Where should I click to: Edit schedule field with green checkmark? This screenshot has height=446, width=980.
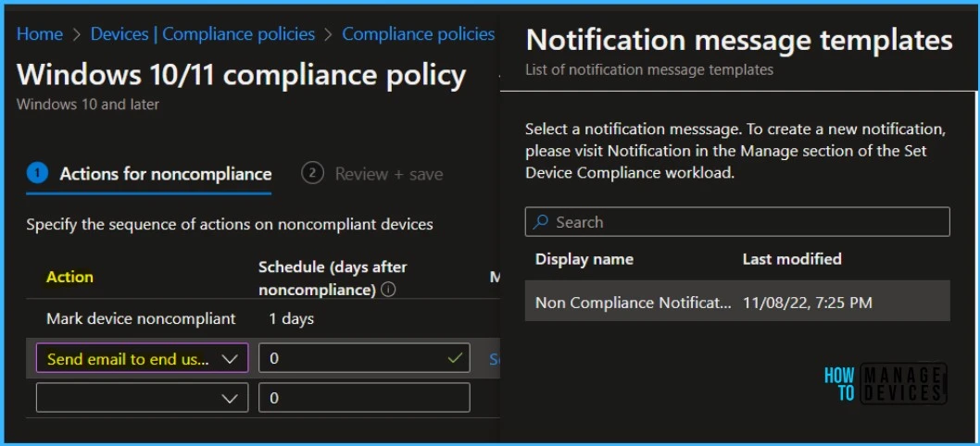tap(364, 358)
